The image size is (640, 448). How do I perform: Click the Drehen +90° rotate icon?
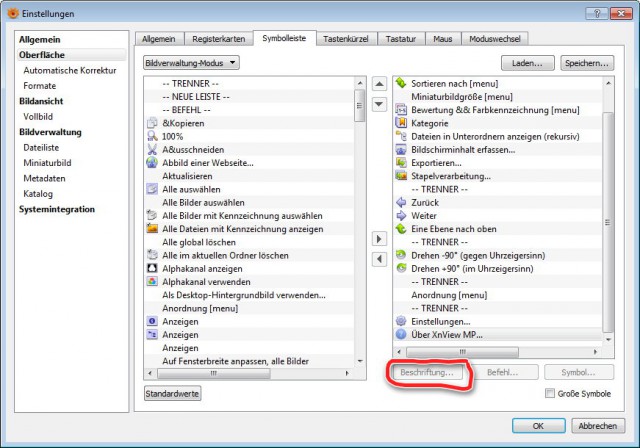pos(401,268)
